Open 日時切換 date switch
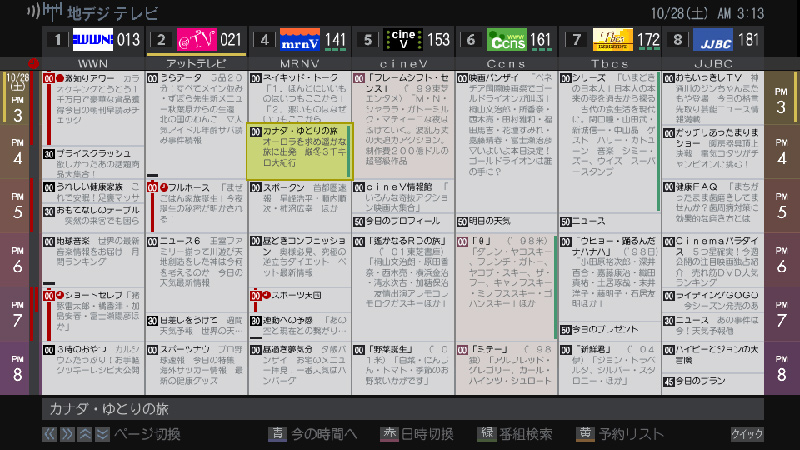This screenshot has width=800, height=450. 427,434
